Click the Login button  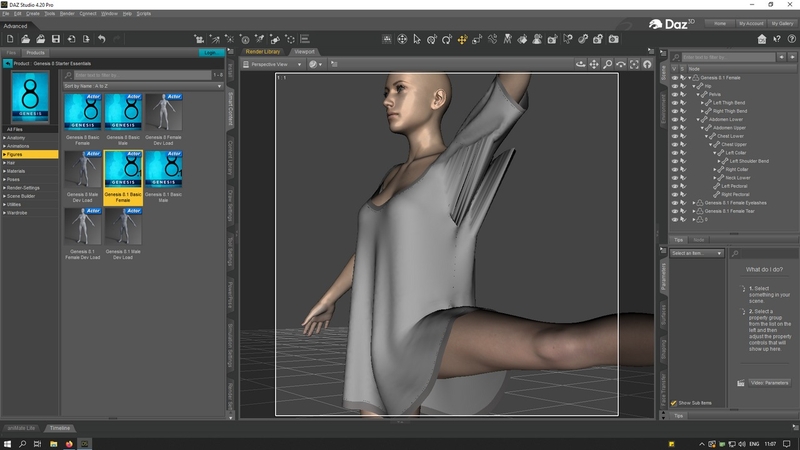(211, 53)
